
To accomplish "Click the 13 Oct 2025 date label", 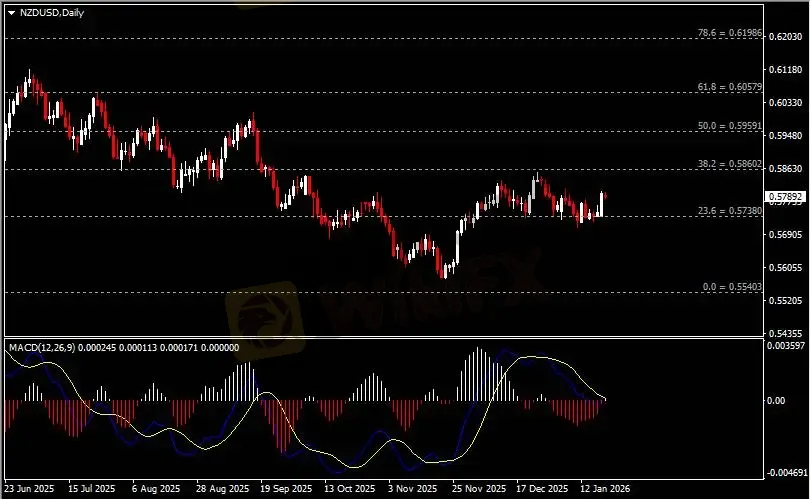I will (x=350, y=489).
